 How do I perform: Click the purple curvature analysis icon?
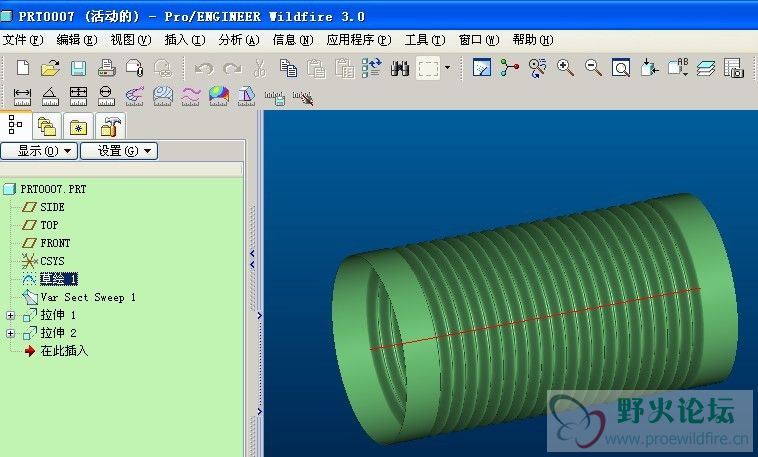point(134,96)
